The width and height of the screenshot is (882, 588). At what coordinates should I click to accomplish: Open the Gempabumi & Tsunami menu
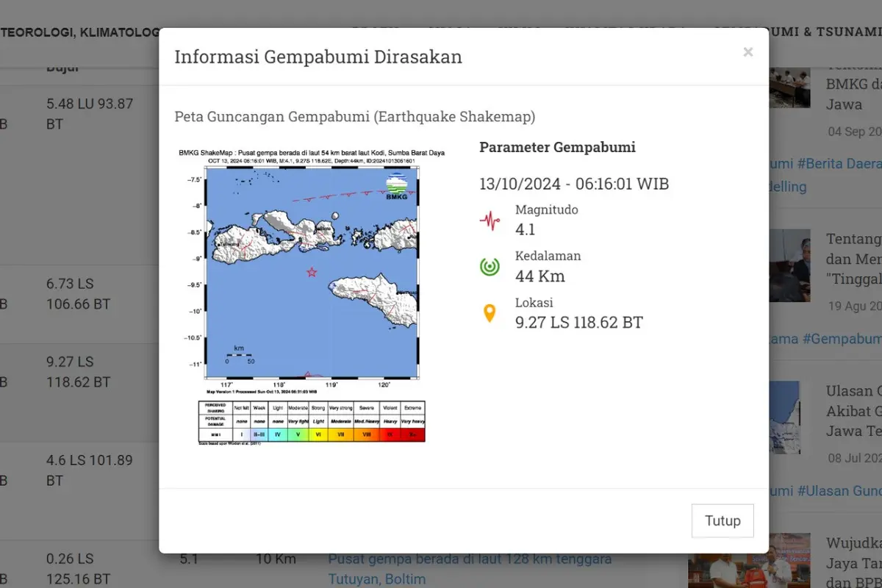tap(797, 32)
